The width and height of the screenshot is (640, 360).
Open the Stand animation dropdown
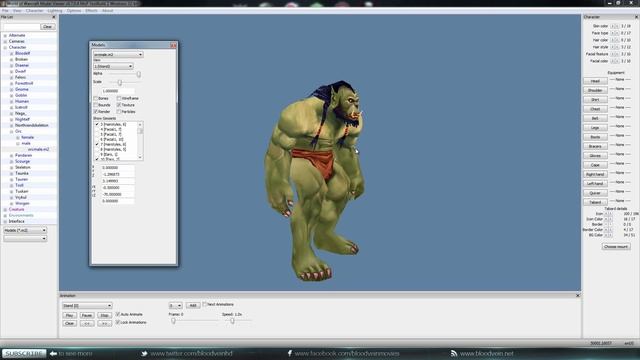click(87, 305)
